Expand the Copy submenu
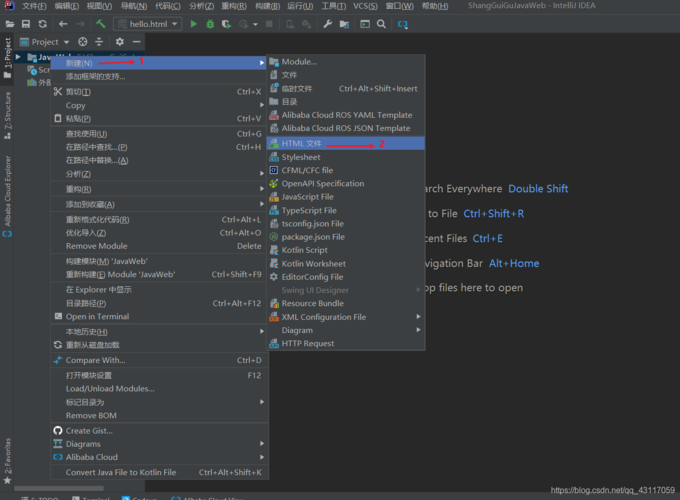The image size is (680, 500). [x=159, y=105]
